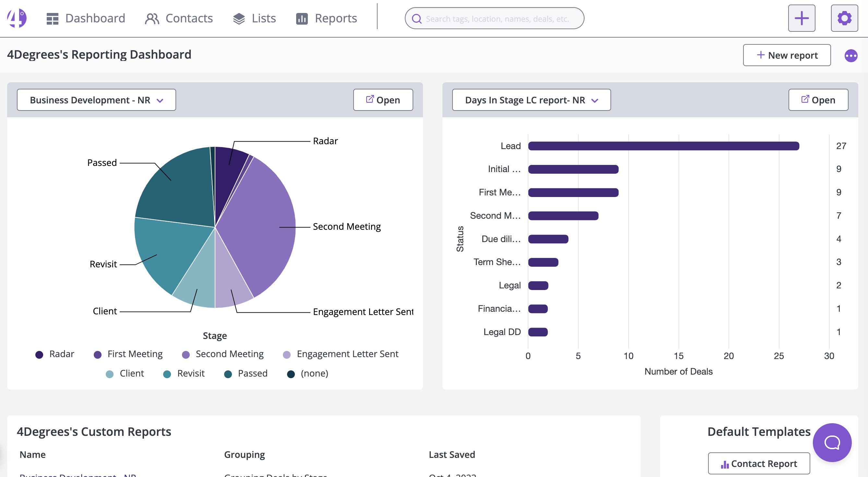
Task: Open the Days In Stage report
Action: pyautogui.click(x=818, y=100)
